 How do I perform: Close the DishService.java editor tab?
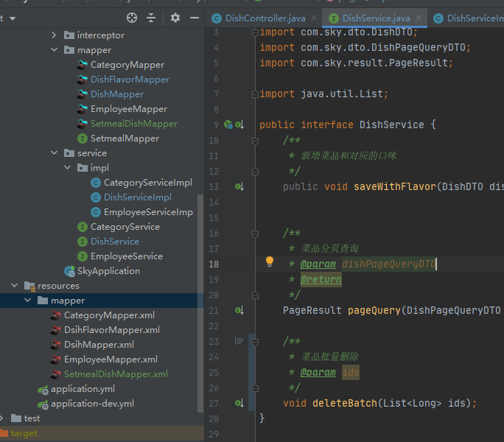(x=418, y=18)
